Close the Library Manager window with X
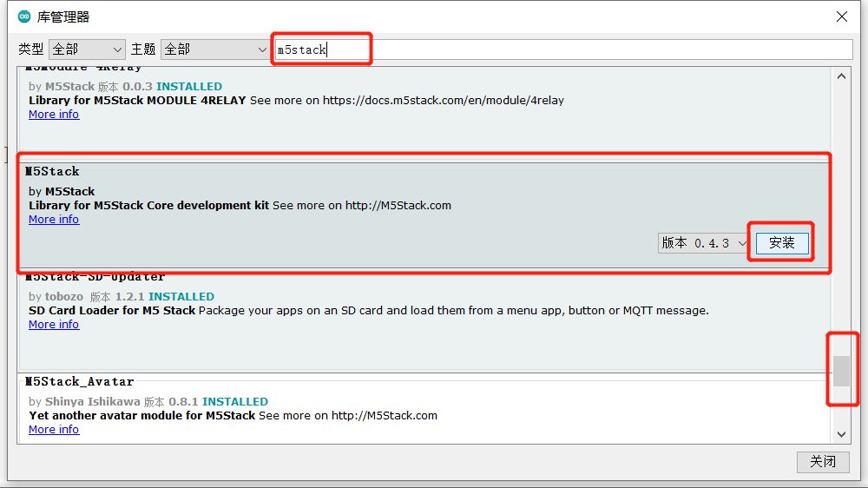The width and height of the screenshot is (868, 488). click(x=841, y=16)
